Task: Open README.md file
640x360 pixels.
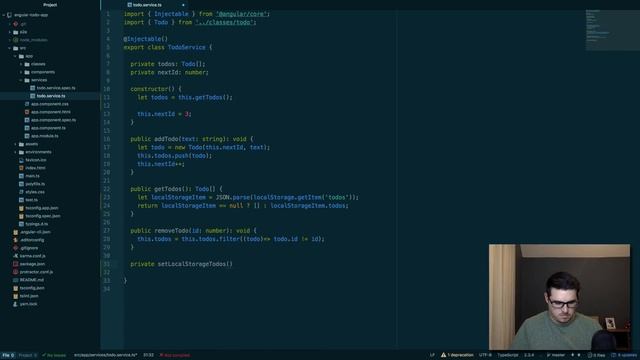Action: point(31,280)
